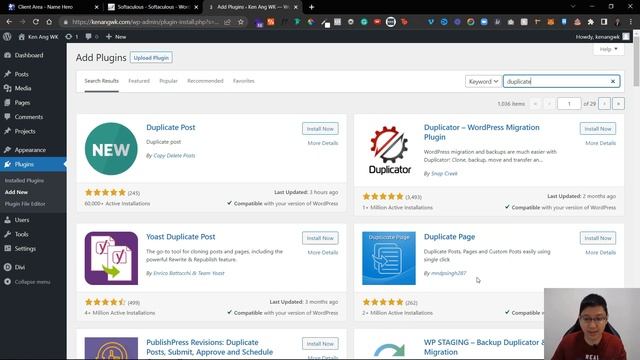The height and width of the screenshot is (360, 640).
Task: Open comments bubble in admin bar
Action: click(x=91, y=37)
